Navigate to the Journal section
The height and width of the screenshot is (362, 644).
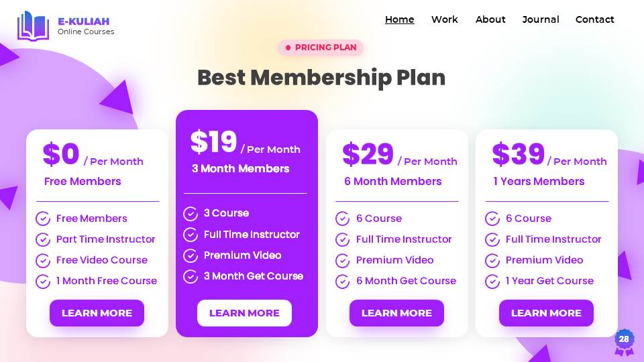point(541,19)
